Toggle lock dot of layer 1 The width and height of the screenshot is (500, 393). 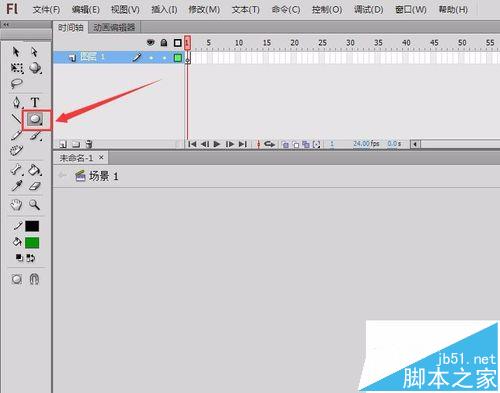pos(164,58)
